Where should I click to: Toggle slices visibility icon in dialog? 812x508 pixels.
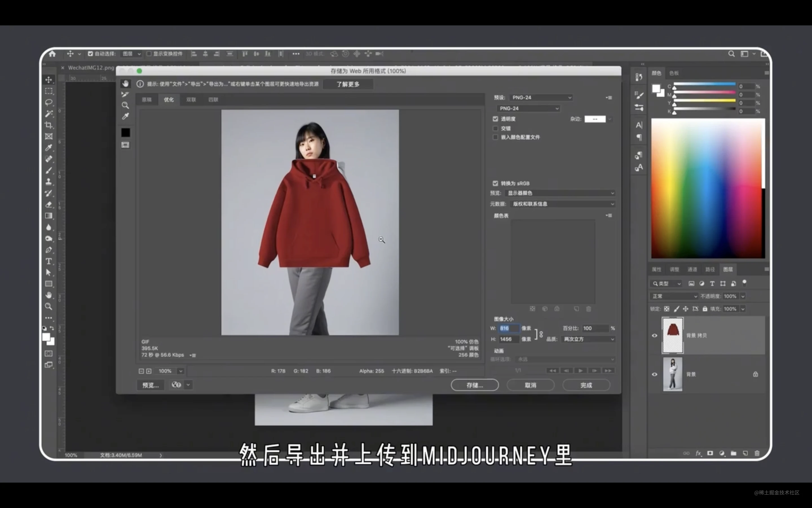[x=125, y=145]
